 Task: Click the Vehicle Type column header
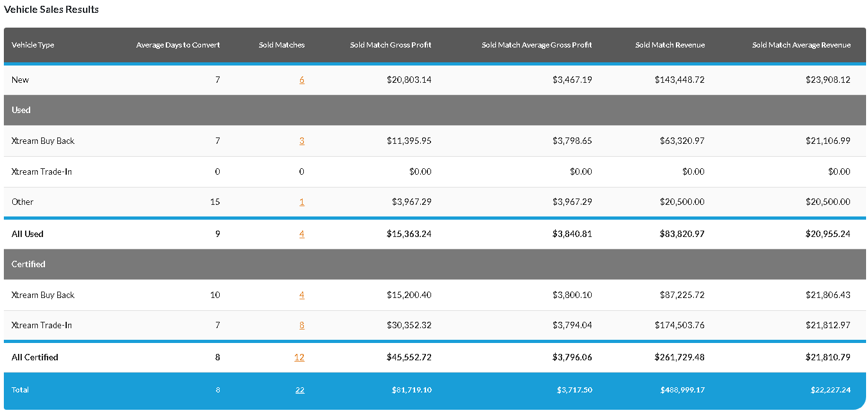point(33,45)
